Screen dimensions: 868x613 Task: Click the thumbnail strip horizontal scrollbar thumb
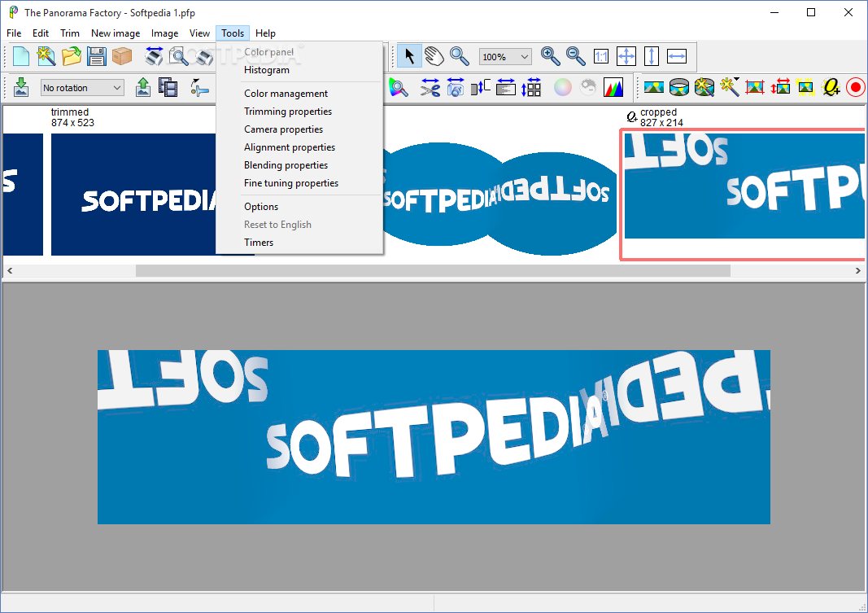click(433, 271)
